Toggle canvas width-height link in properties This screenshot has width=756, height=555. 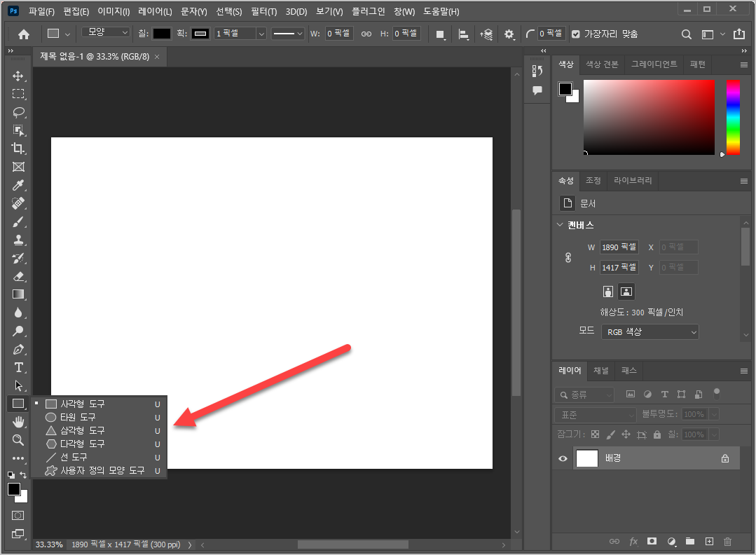point(568,257)
